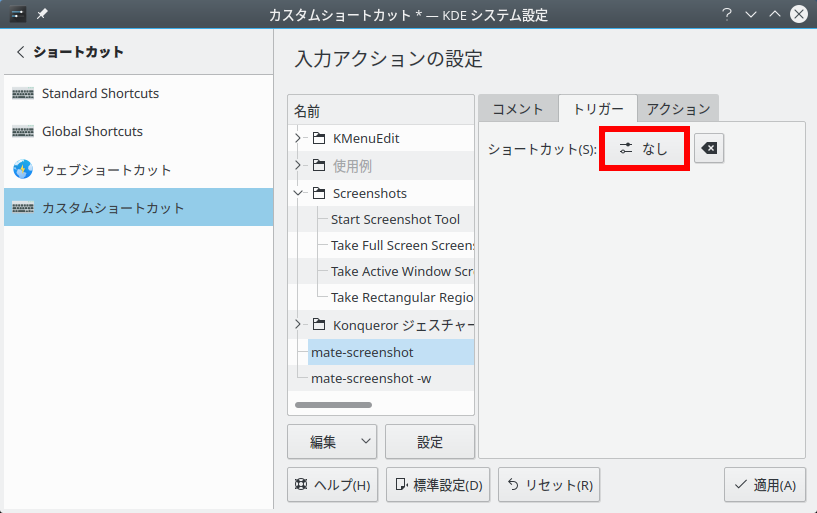This screenshot has height=513, width=817.
Task: Open Standard Shortcuts in sidebar
Action: [139, 94]
